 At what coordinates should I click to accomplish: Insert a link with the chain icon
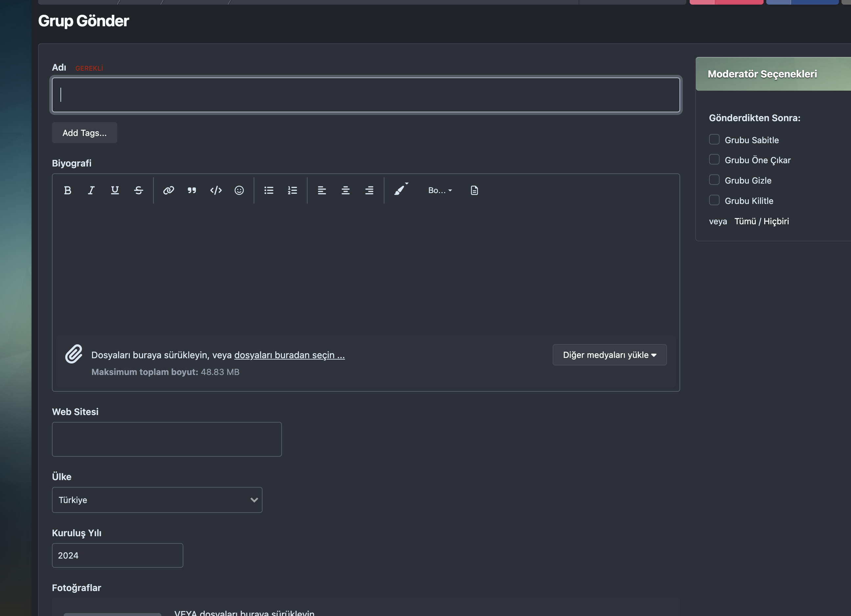click(169, 190)
